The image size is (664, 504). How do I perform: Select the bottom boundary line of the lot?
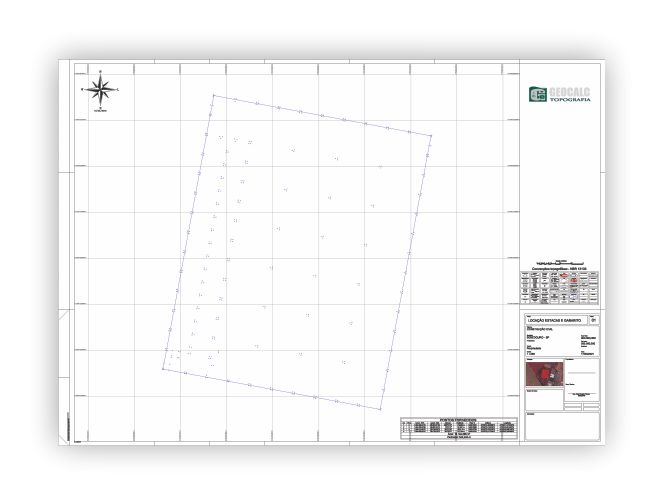coord(272,389)
